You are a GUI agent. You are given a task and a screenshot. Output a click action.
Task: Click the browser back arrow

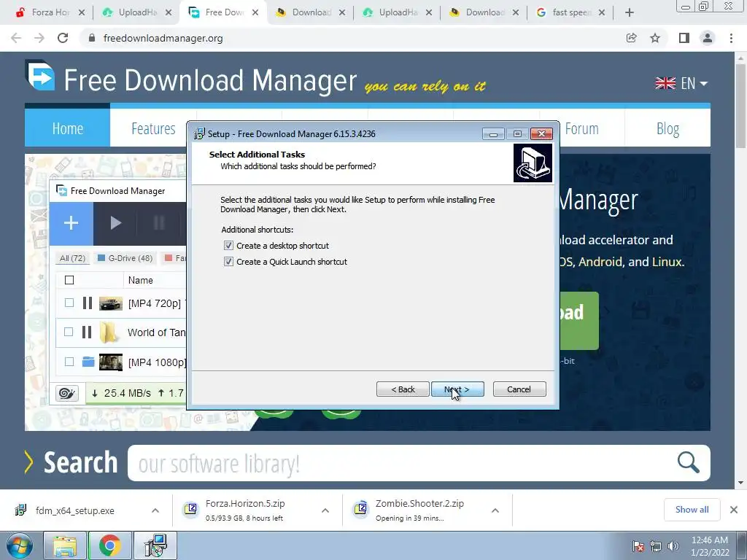click(16, 38)
